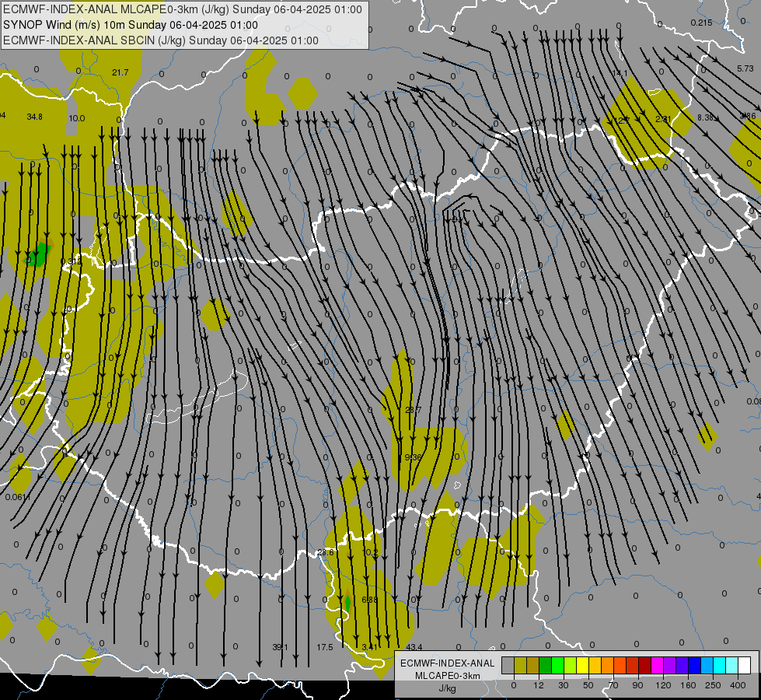Click the legend tick label '12'
This screenshot has height=700, width=761.
539,685
